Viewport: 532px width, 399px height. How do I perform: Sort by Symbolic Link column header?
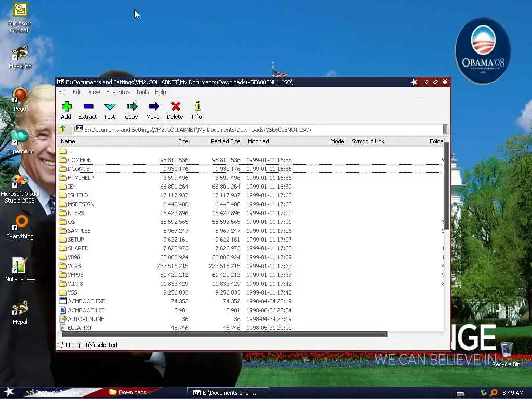(x=373, y=141)
